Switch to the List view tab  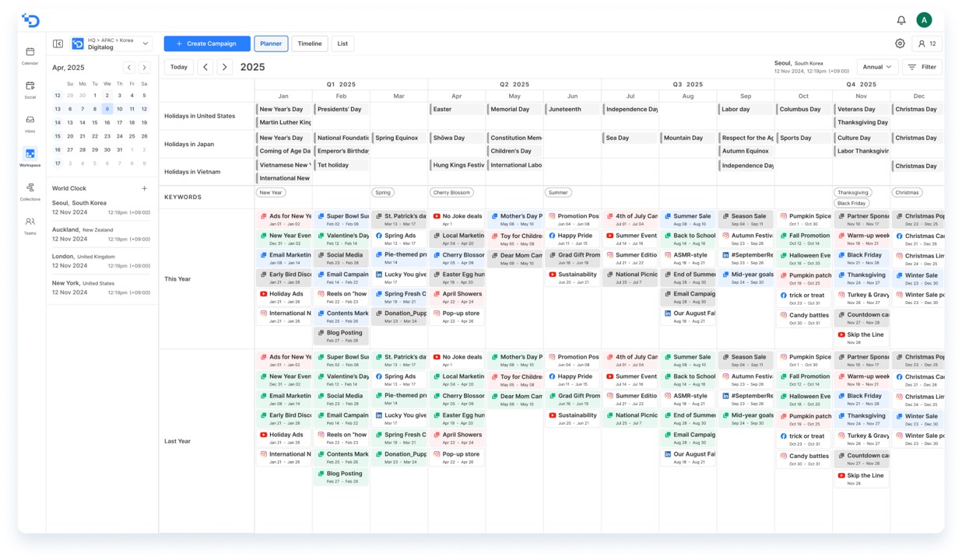coord(342,44)
